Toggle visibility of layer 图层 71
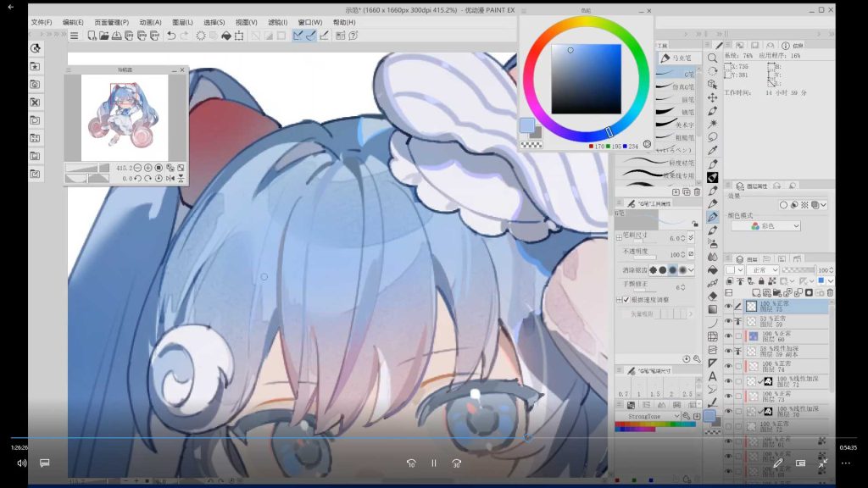This screenshot has height=488, width=868. (728, 381)
